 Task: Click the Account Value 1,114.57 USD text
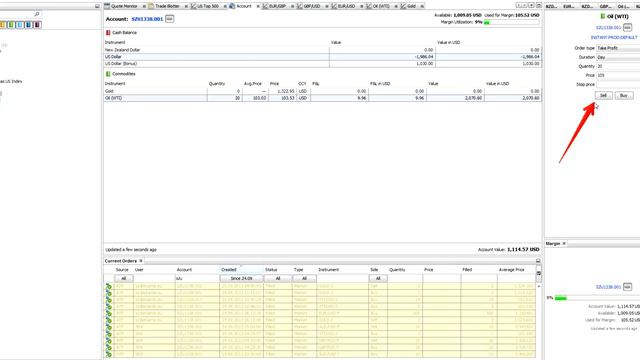509,249
